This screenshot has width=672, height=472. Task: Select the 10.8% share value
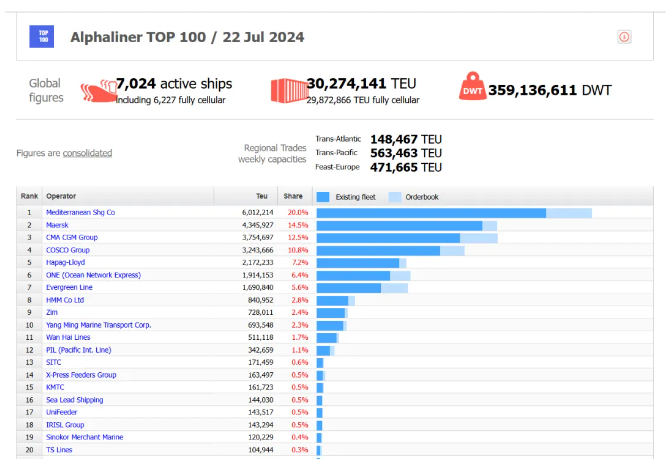[x=298, y=250]
